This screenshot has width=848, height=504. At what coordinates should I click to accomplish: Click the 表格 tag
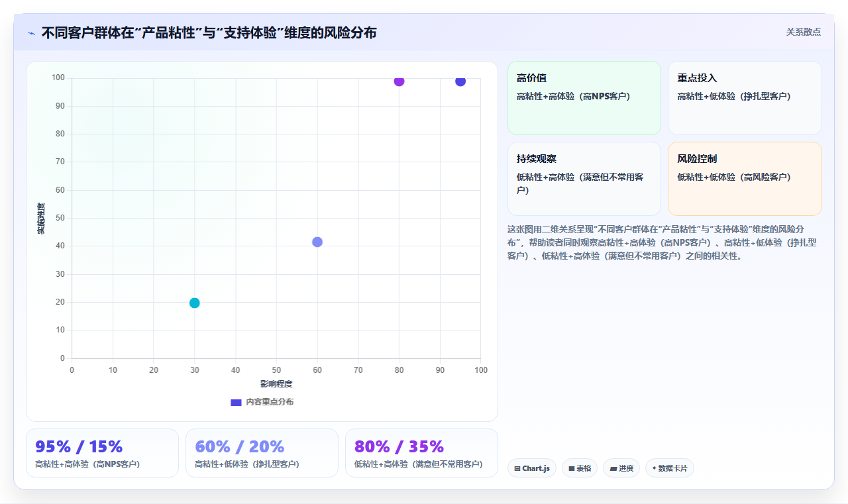[580, 468]
